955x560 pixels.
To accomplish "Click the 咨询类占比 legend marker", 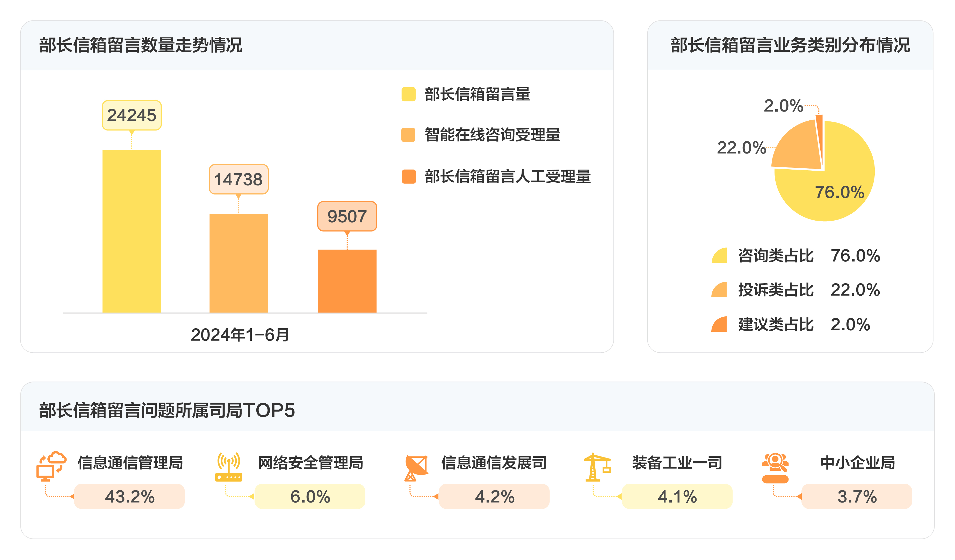I will 719,255.
